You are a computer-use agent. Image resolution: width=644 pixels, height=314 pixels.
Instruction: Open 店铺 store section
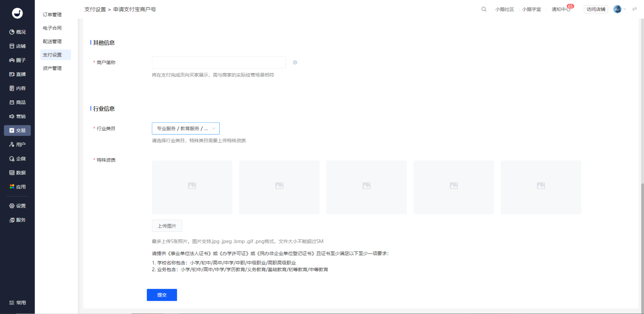pos(17,46)
